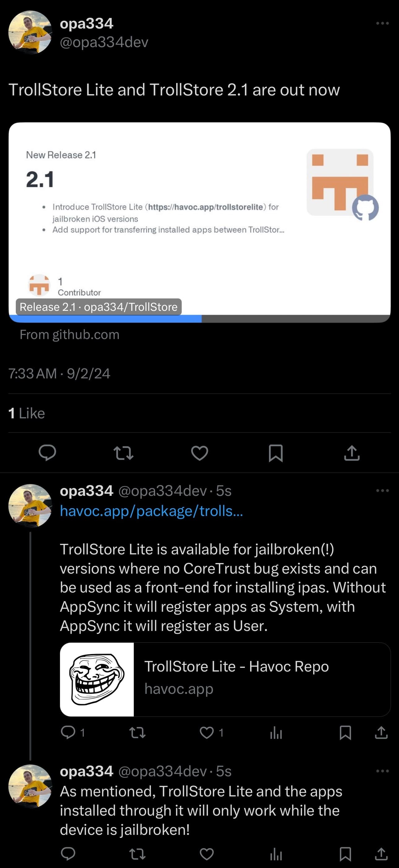Open the TrollStore Lite - Havoc Repo card
This screenshot has height=868, width=399.
pos(225,679)
